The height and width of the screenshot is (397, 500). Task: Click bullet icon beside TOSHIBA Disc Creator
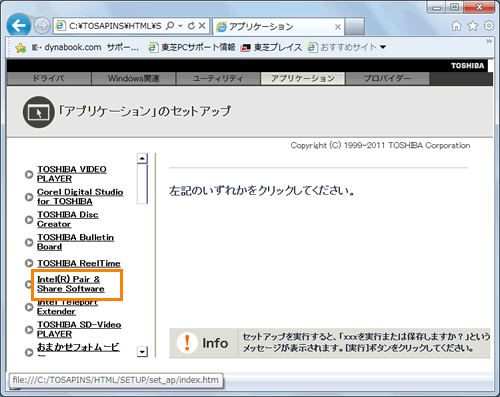(29, 220)
